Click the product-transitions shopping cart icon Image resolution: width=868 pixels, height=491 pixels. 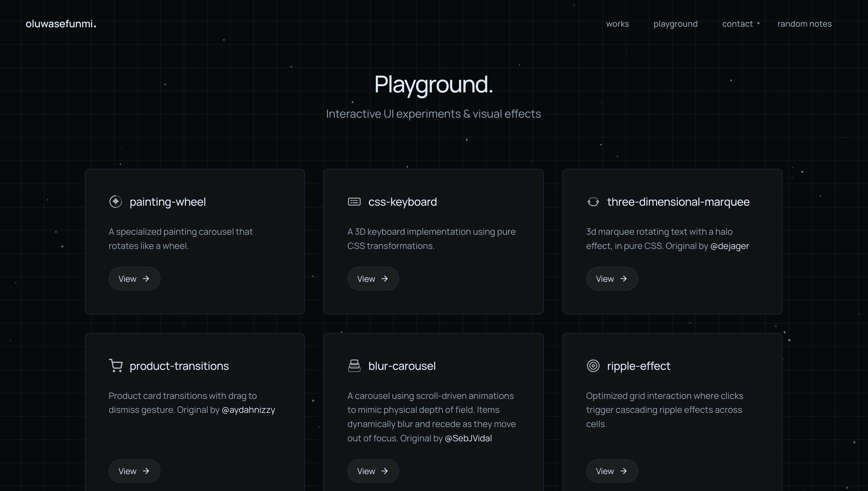116,365
